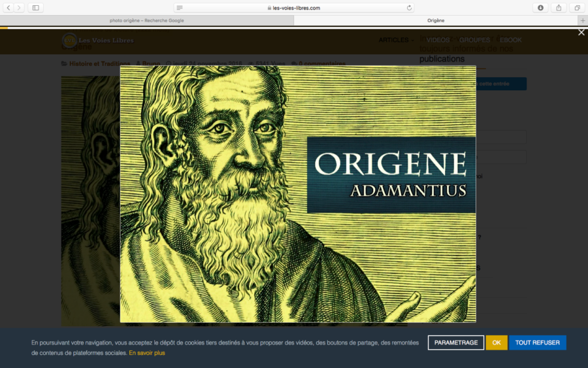Go forward with Safari's forward arrow

[19, 7]
